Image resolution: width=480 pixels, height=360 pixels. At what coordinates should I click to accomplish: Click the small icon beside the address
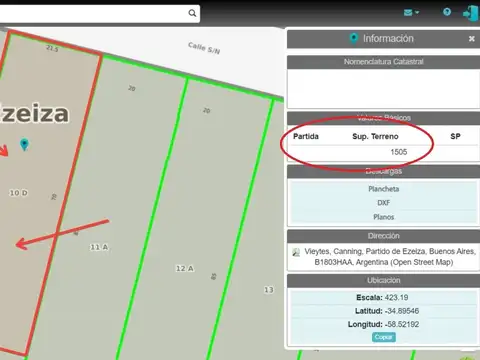[296, 252]
